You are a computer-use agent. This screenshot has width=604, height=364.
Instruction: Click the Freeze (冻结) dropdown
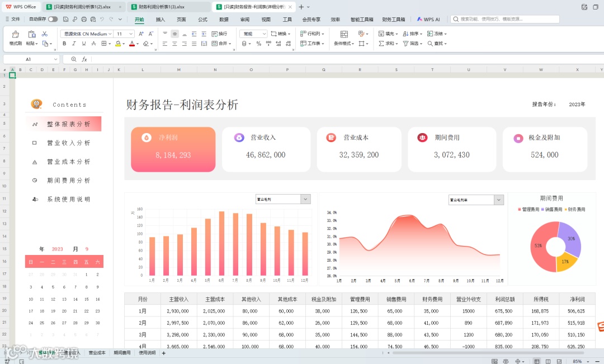click(x=437, y=34)
